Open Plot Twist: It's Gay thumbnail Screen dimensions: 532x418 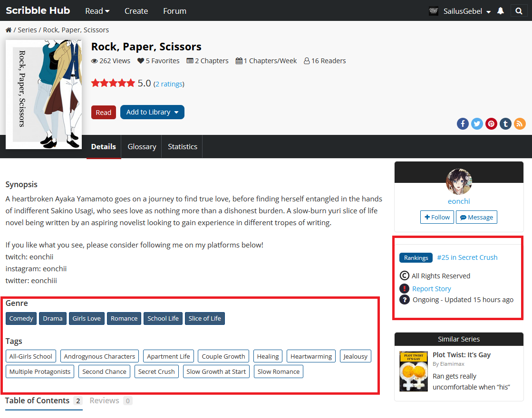tap(414, 371)
